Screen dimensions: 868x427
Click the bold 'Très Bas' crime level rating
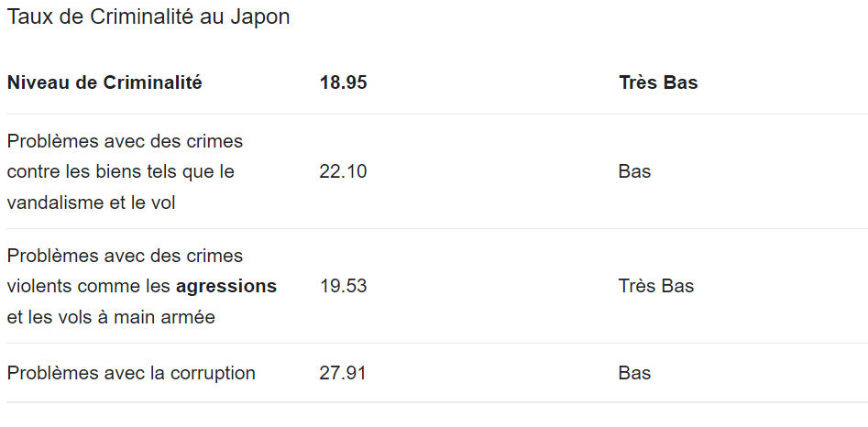(658, 82)
